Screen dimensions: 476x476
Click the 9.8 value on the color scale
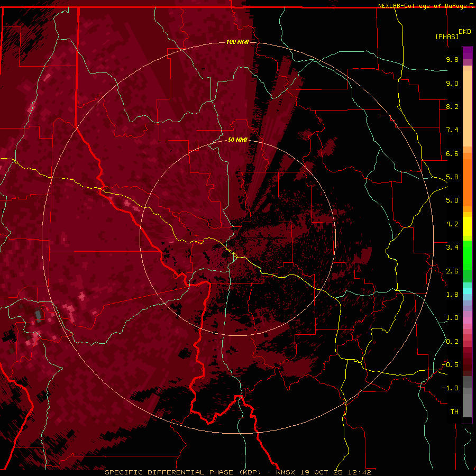tap(452, 59)
